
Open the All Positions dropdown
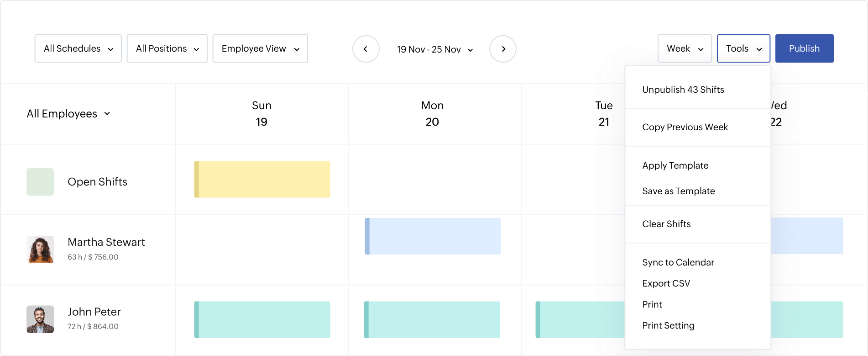pyautogui.click(x=167, y=48)
